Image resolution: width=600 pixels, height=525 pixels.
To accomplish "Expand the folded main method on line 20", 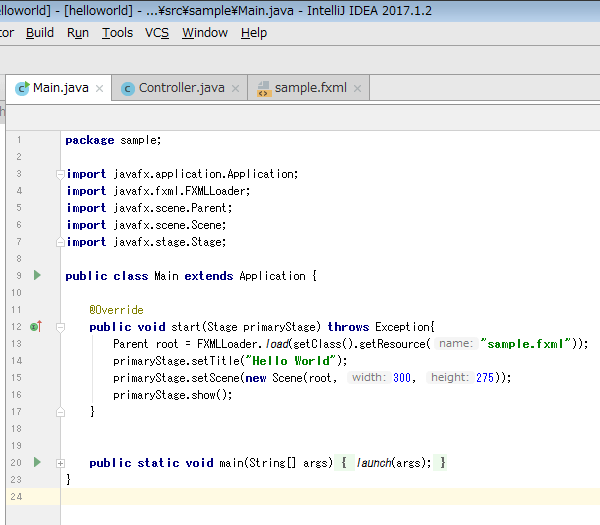I will point(60,463).
